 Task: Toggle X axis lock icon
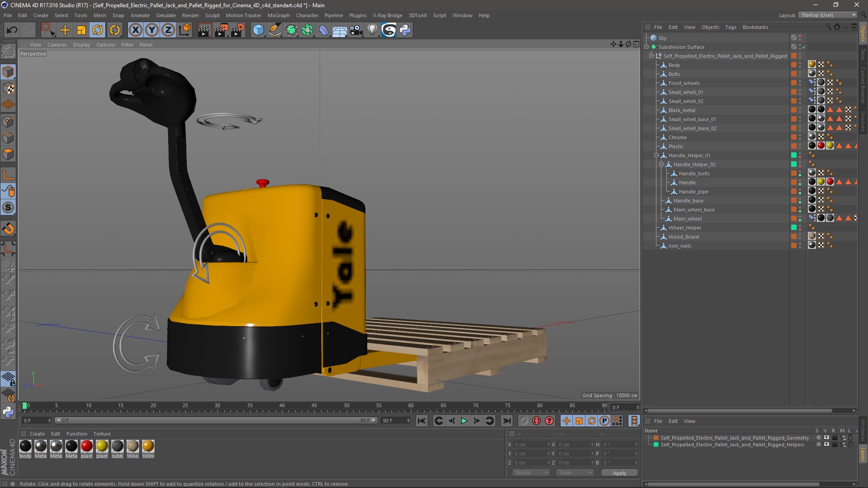coord(135,30)
